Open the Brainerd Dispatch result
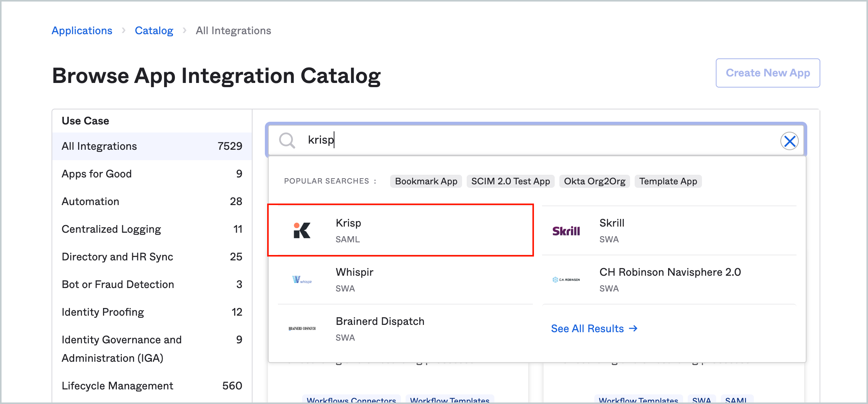The height and width of the screenshot is (404, 868). click(x=405, y=329)
